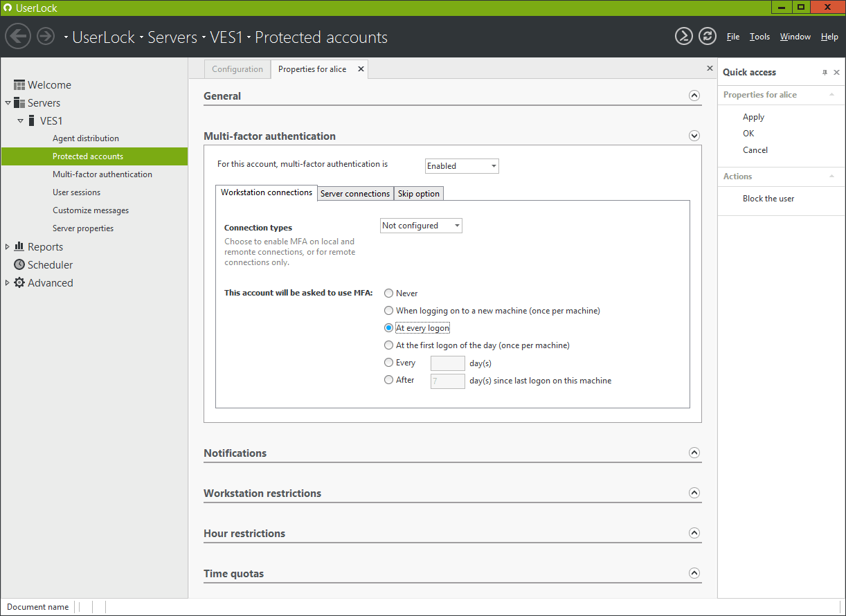Open Agent distribution in sidebar

point(86,138)
